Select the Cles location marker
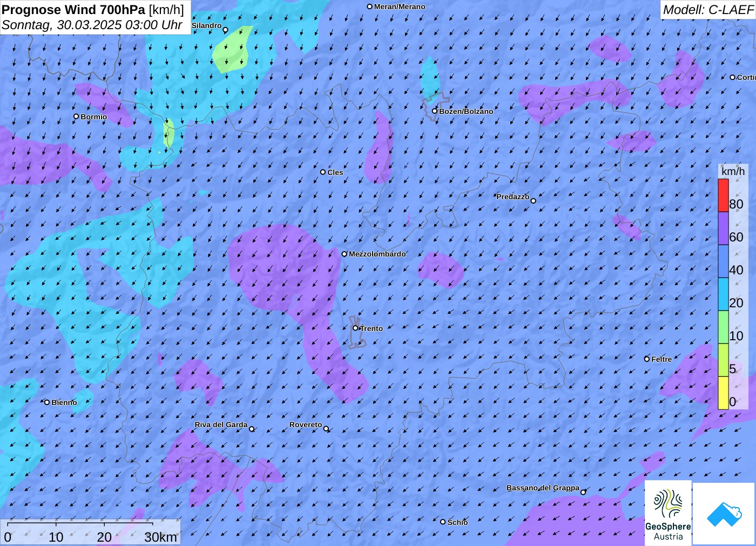This screenshot has height=546, width=756. click(323, 172)
